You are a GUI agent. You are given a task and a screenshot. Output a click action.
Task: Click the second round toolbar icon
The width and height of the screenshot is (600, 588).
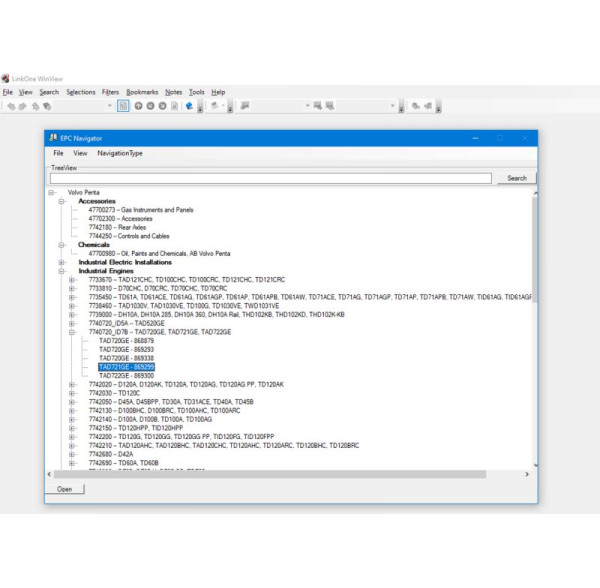tap(150, 105)
